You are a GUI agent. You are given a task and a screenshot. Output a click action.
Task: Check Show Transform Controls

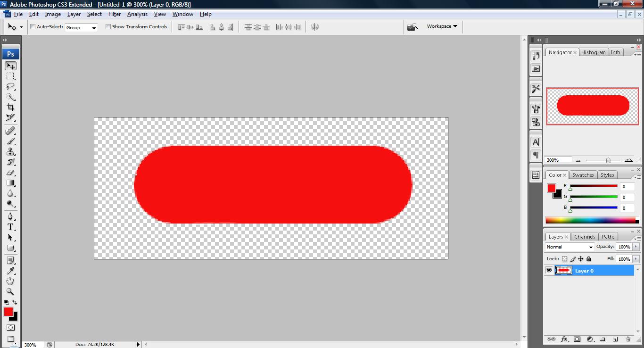click(x=107, y=27)
